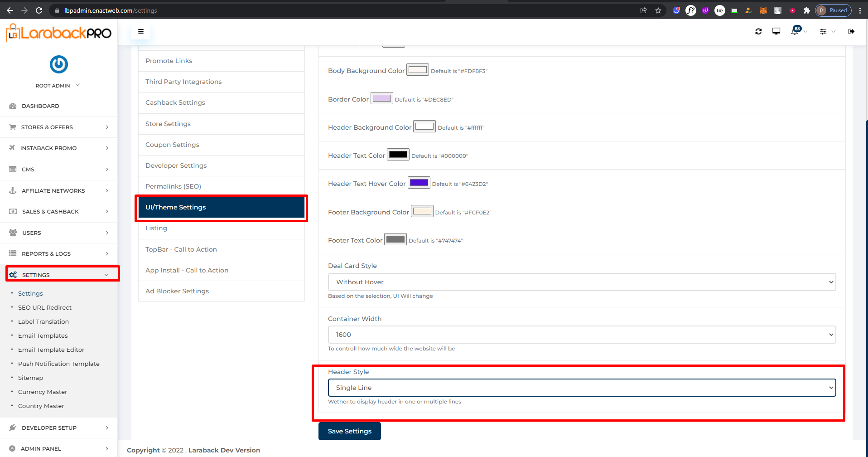Open the Developer Settings section
Screen dimensions: 868x457
pos(176,165)
